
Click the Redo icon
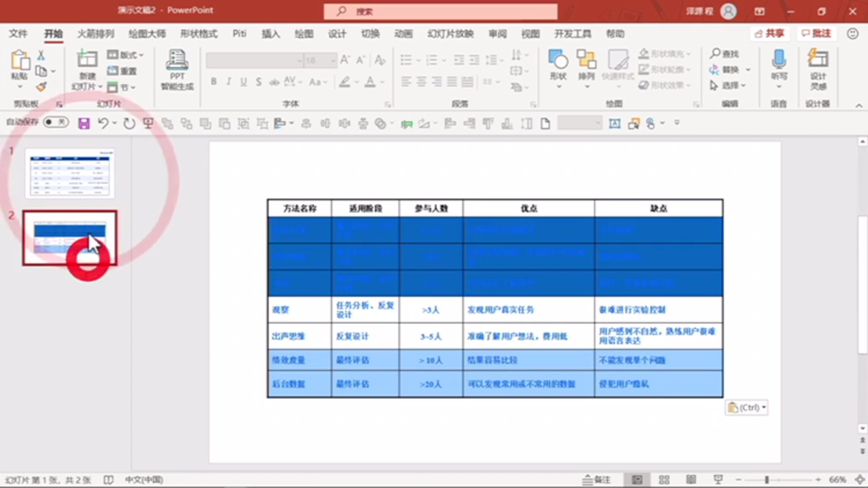[129, 123]
